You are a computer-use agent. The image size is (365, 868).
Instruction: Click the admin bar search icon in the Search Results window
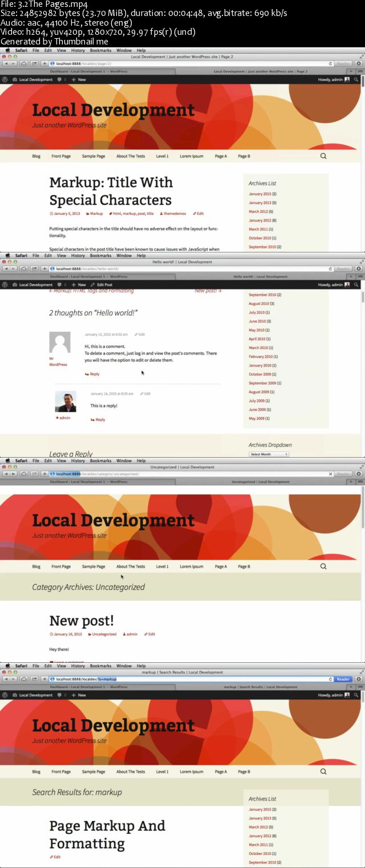tap(355, 695)
